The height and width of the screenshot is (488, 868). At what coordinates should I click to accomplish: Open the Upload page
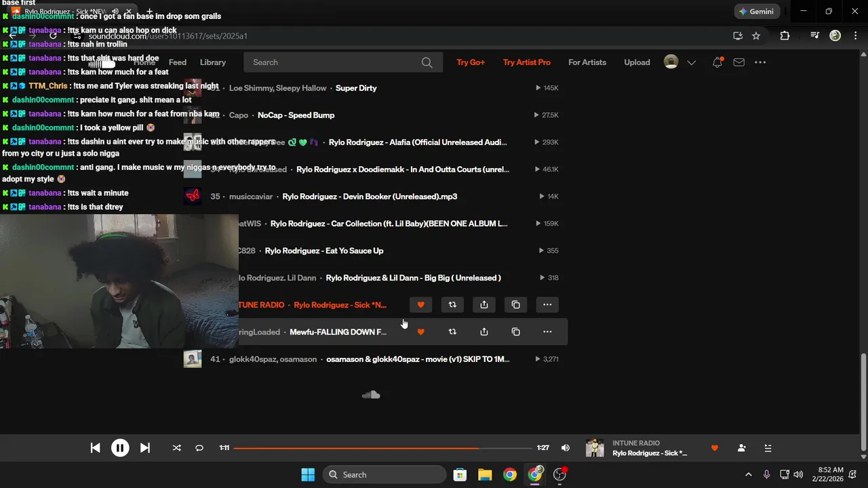[637, 62]
